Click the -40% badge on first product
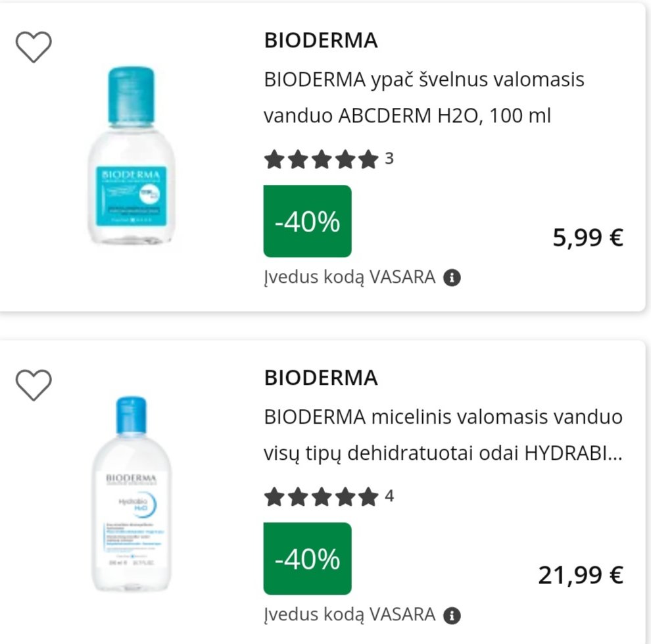The width and height of the screenshot is (651, 644). tap(308, 221)
